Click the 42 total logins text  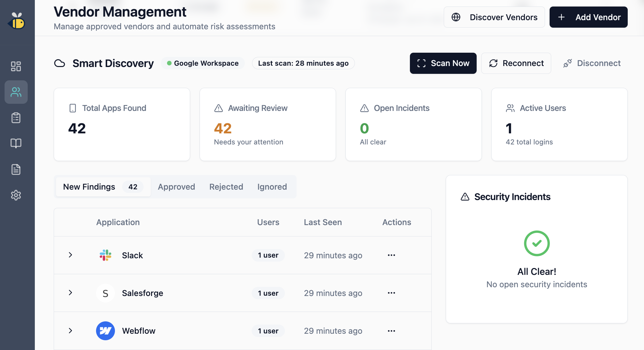[529, 142]
